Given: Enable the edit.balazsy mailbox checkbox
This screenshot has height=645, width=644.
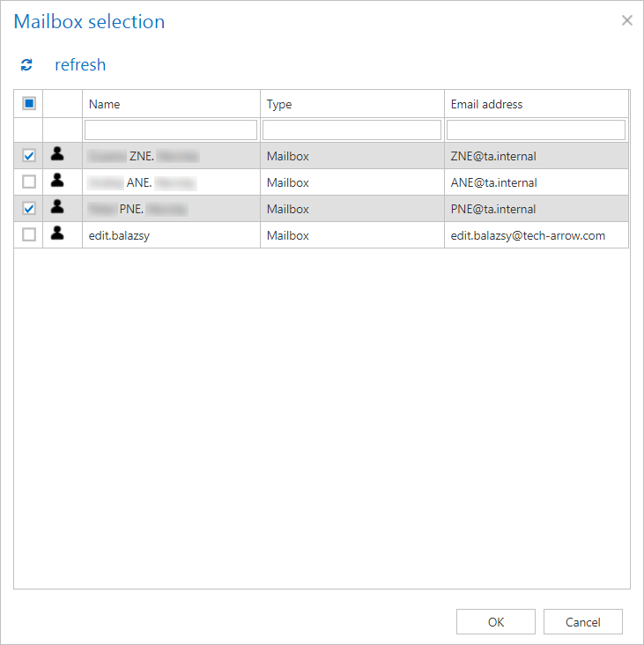Looking at the screenshot, I should (29, 235).
